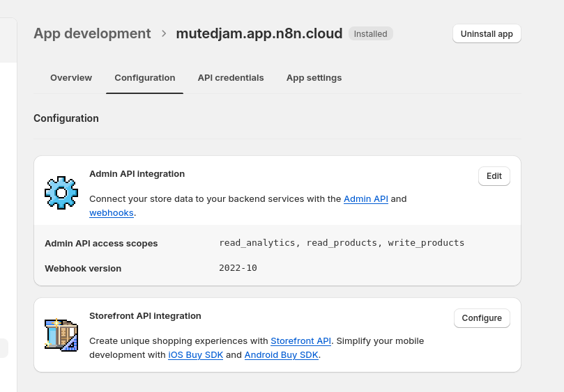Screen dimensions: 564x392
Task: Visit the Android Buy SDK link
Action: (281, 355)
